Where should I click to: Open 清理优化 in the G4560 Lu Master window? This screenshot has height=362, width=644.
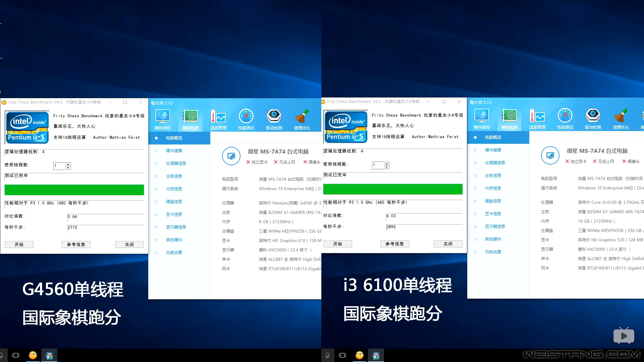tap(302, 120)
